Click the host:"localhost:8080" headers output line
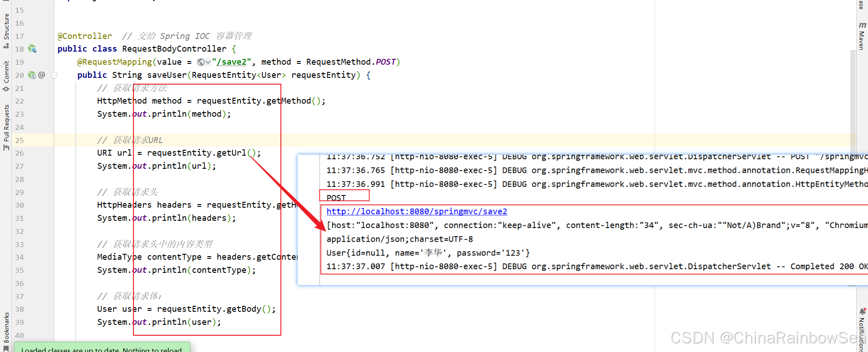 [x=597, y=225]
